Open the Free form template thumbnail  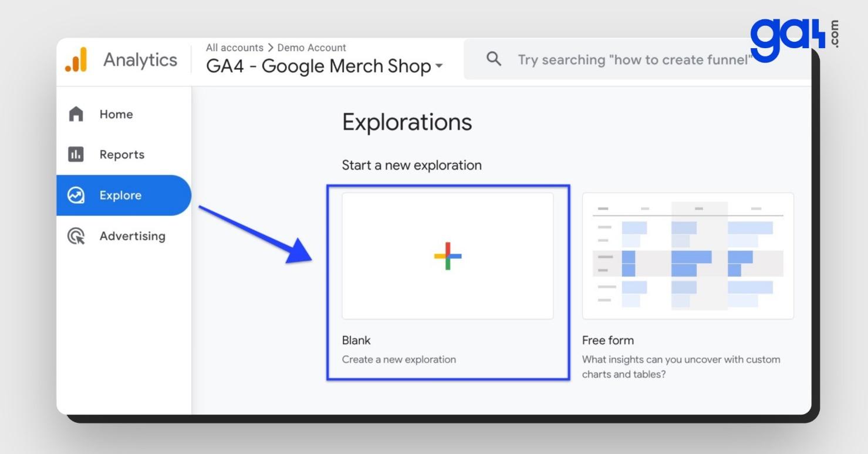688,256
